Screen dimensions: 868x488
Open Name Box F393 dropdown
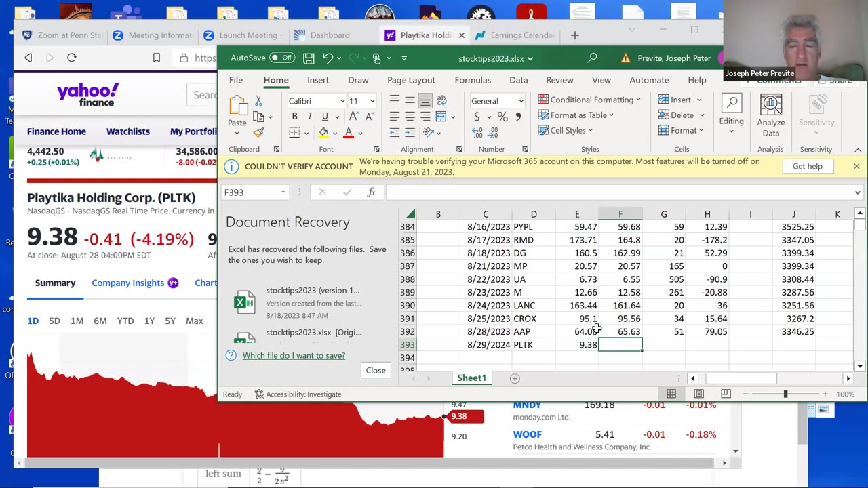pos(283,192)
